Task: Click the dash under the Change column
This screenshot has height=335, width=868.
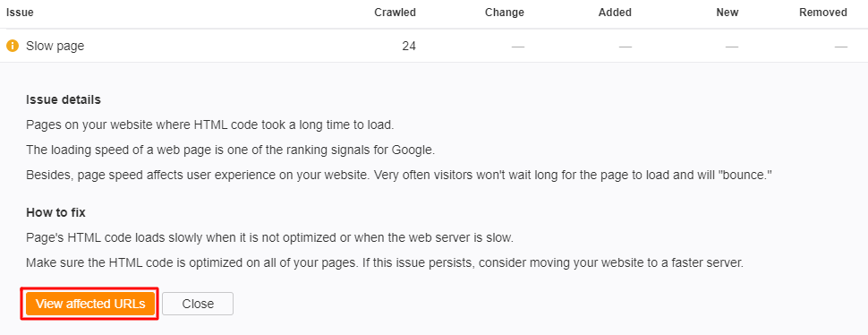Action: 517,47
